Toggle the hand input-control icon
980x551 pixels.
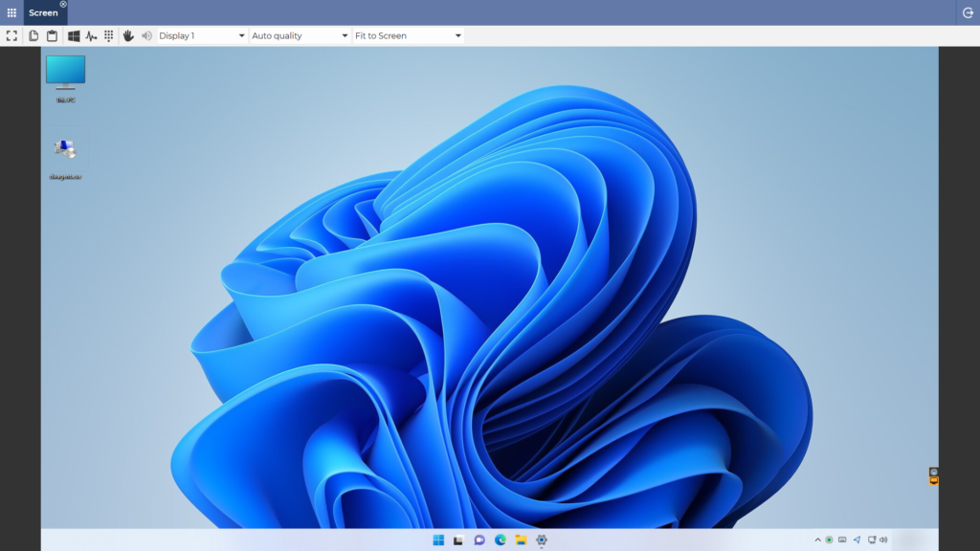(x=128, y=35)
